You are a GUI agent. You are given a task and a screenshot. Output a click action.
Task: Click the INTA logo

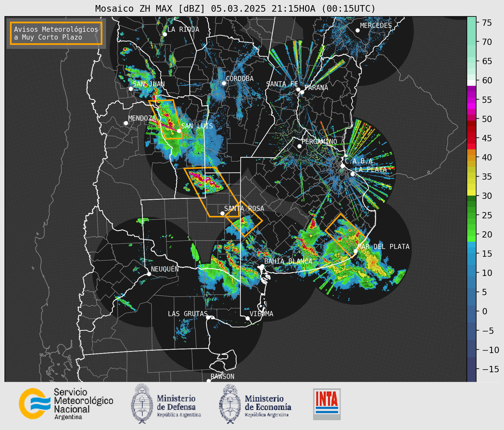click(327, 404)
